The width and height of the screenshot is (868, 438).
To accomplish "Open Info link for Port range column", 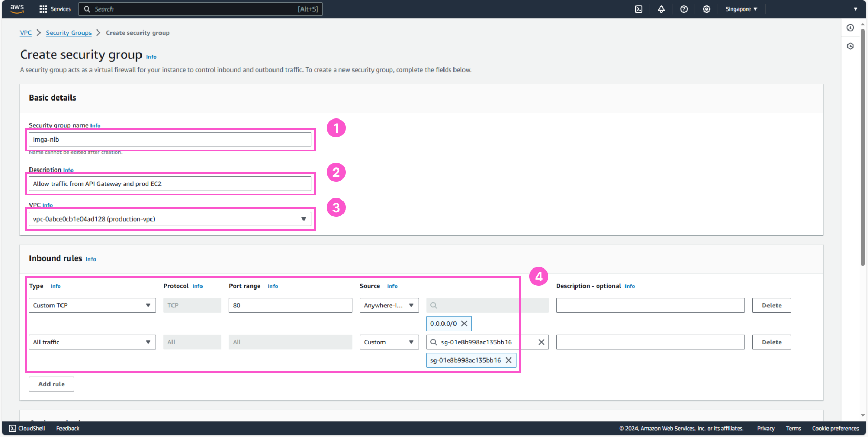I will [273, 286].
